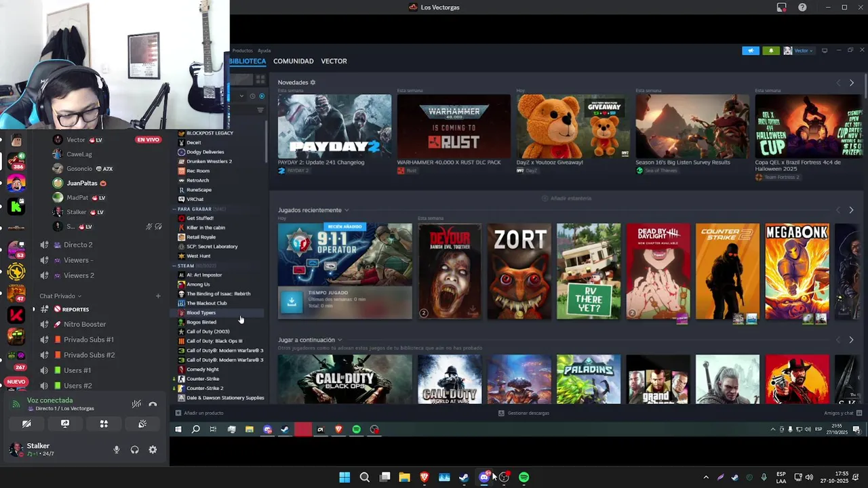Disconnect from the voice channel
Image resolution: width=868 pixels, height=488 pixels.
[x=153, y=404]
